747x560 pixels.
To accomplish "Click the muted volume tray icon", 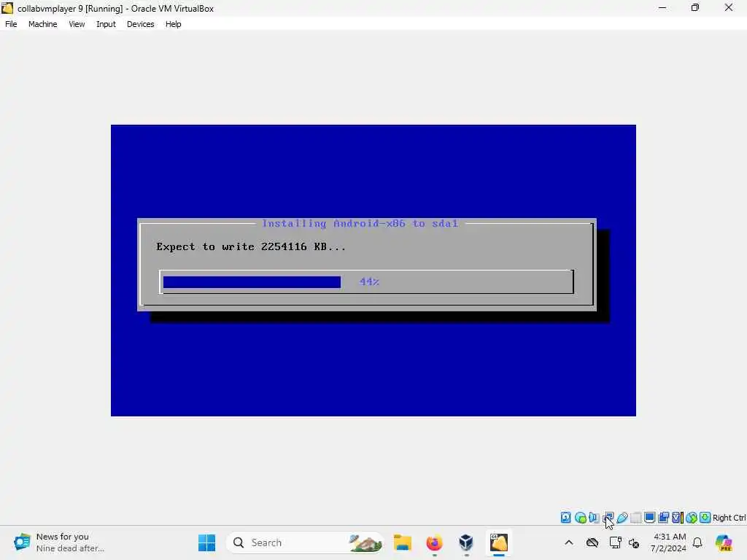I will pyautogui.click(x=634, y=542).
